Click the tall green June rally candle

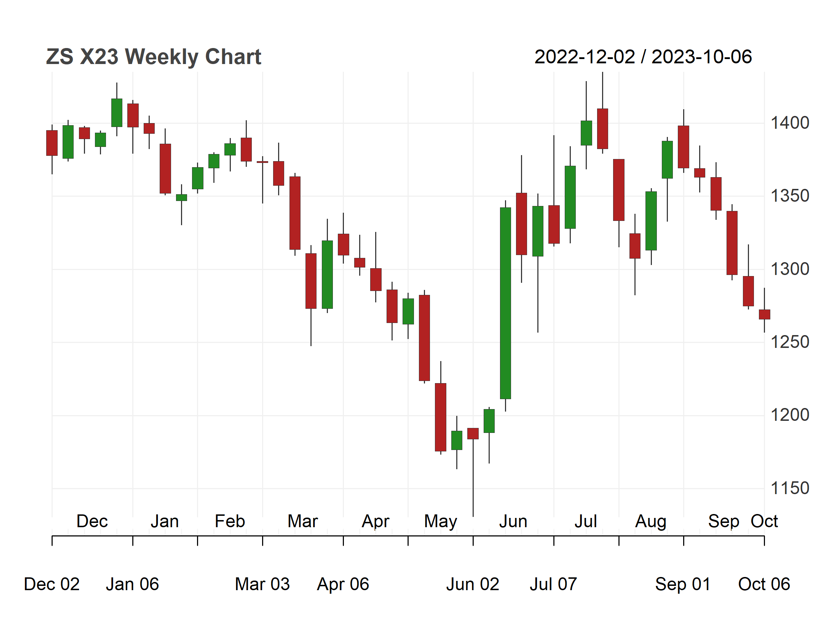click(x=505, y=303)
